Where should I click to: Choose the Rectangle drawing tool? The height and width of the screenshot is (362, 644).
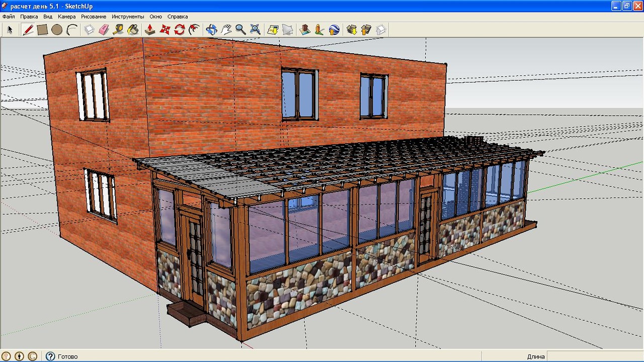click(x=42, y=30)
